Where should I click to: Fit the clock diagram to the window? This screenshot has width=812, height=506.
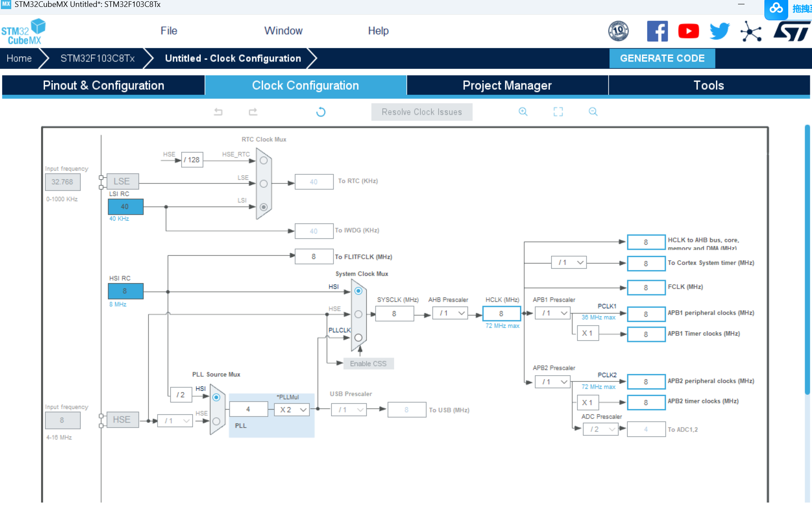558,112
